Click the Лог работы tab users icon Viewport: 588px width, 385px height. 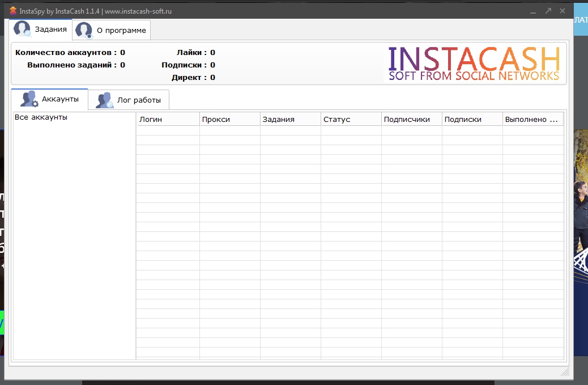[104, 100]
